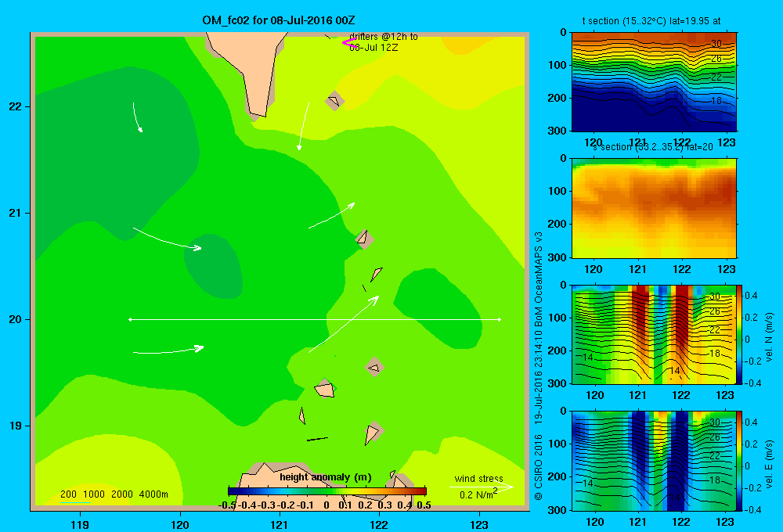Click the 'drifters @12h to' legend text
The height and width of the screenshot is (532, 783).
pos(384,37)
